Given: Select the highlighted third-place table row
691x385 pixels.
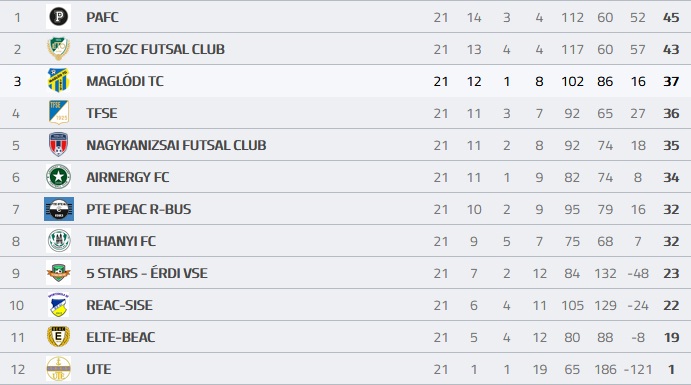Looking at the screenshot, I should tap(346, 81).
